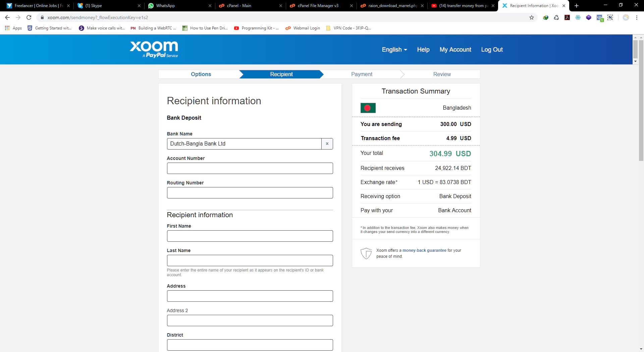
Task: Click the District input field
Action: point(250,345)
